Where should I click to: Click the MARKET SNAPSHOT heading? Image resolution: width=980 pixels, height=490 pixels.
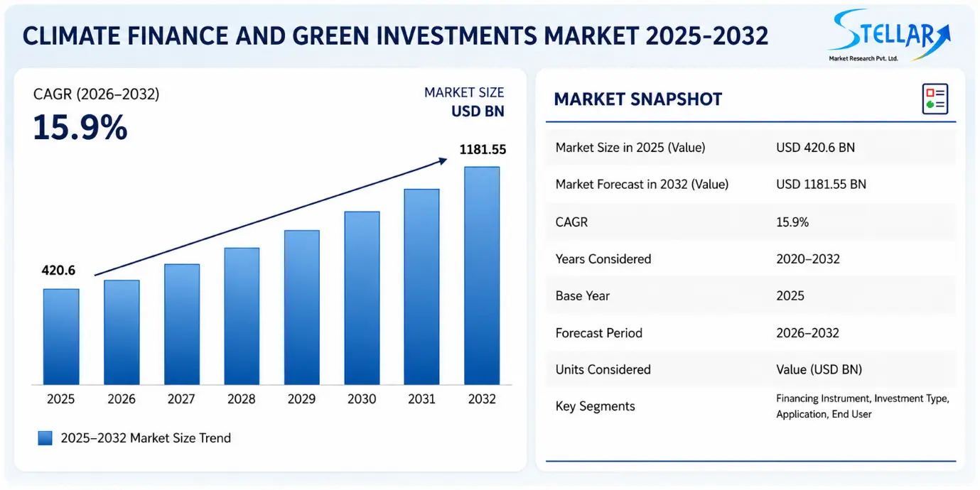638,99
